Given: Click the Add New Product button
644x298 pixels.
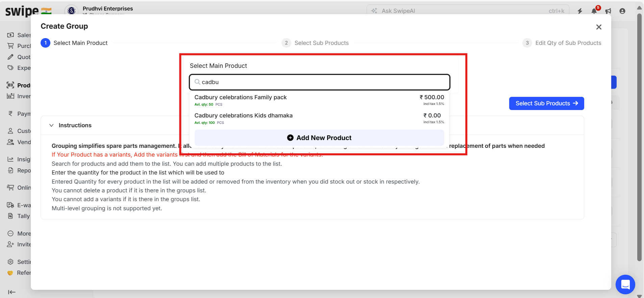Looking at the screenshot, I should tap(319, 138).
